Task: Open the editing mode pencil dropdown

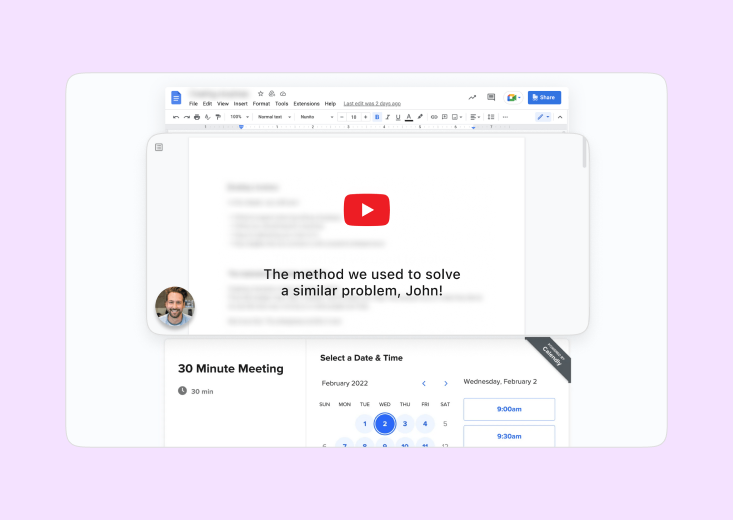Action: (543, 117)
